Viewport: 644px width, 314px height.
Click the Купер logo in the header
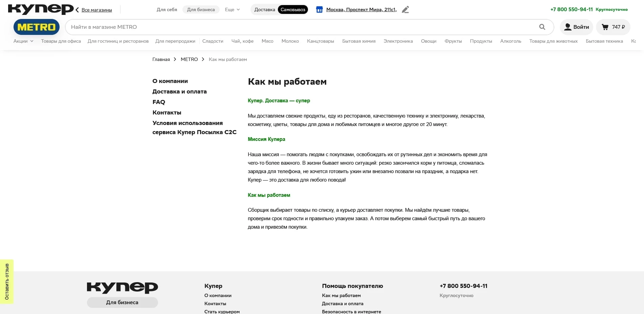pyautogui.click(x=41, y=9)
